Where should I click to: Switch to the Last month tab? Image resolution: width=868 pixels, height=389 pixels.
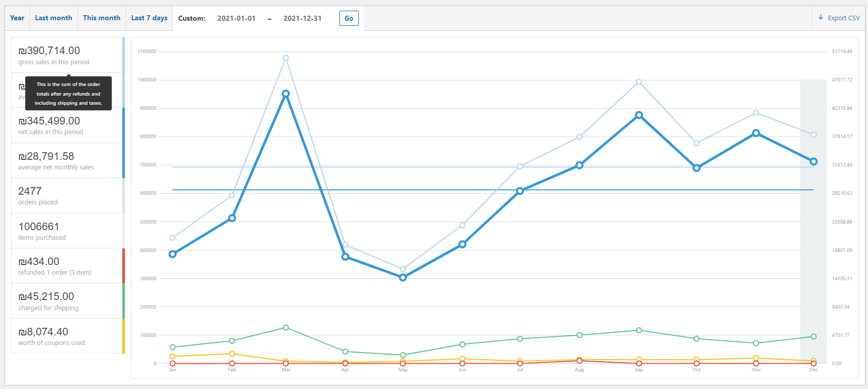(x=54, y=18)
